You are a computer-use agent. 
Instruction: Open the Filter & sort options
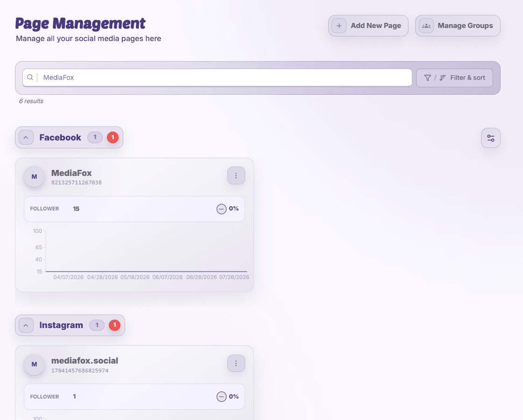(454, 77)
